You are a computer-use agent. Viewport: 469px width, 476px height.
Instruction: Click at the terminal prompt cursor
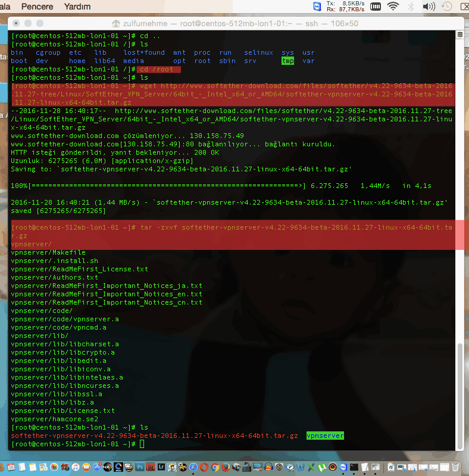coord(142,444)
